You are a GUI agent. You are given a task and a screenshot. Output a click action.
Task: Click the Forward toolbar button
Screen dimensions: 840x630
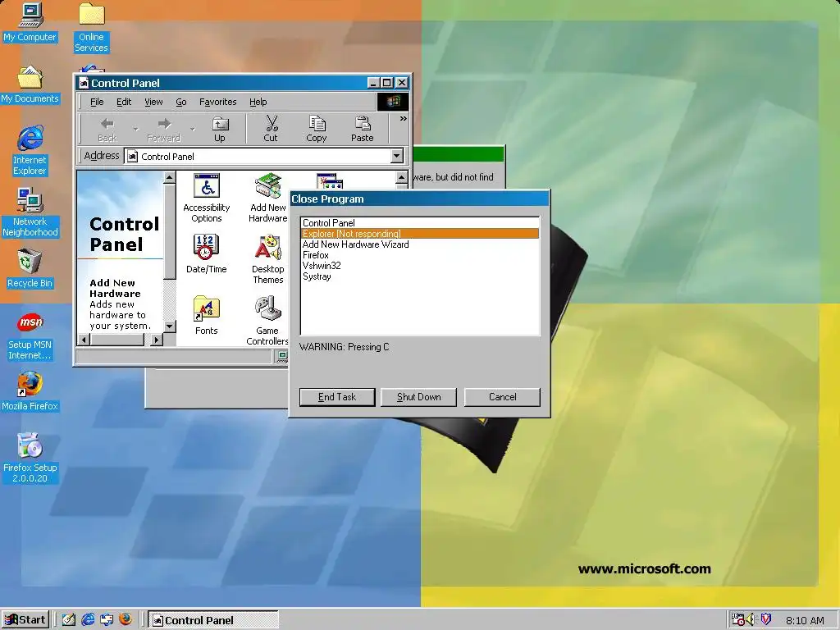(164, 129)
